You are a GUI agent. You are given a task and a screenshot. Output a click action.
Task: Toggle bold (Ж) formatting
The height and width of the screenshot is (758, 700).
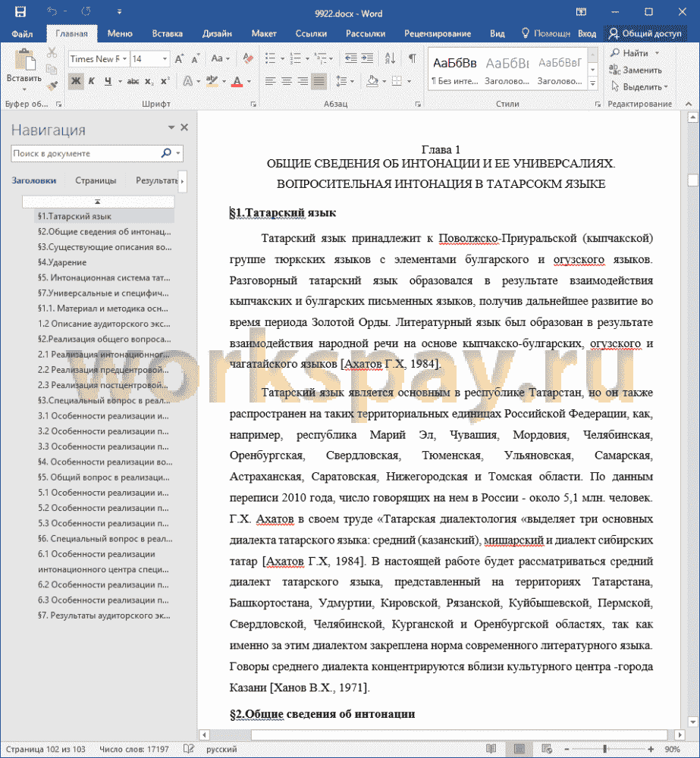76,81
